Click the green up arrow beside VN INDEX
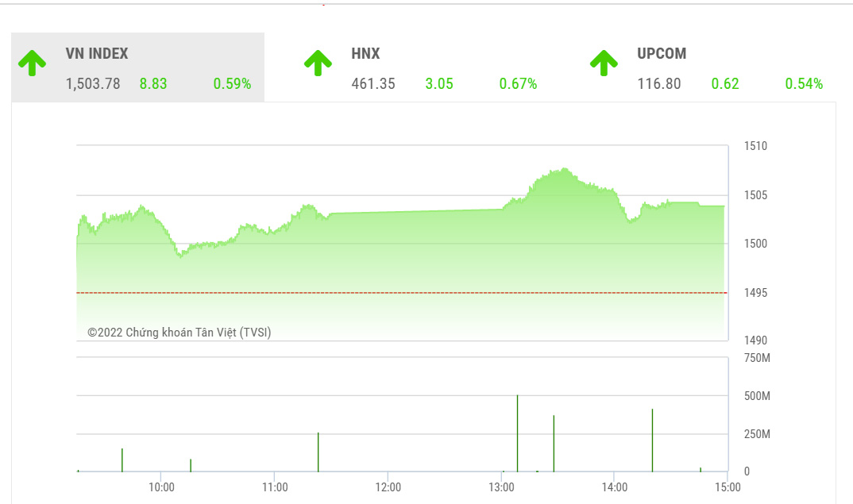853x504 pixels. tap(32, 63)
